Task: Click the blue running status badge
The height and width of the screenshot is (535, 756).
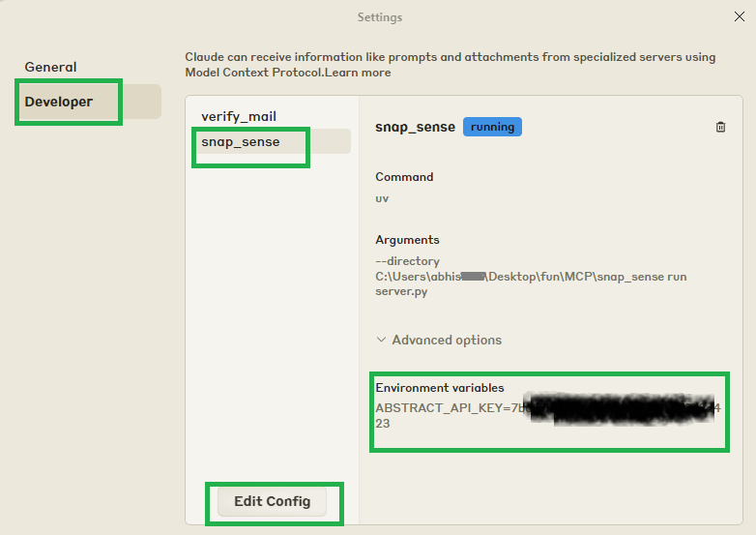Action: [492, 127]
